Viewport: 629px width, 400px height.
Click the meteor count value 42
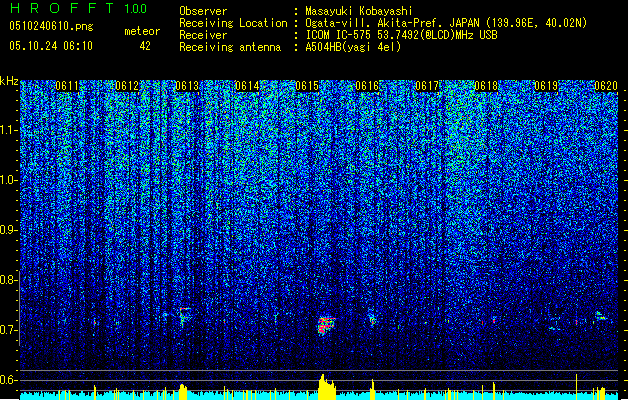tap(145, 46)
